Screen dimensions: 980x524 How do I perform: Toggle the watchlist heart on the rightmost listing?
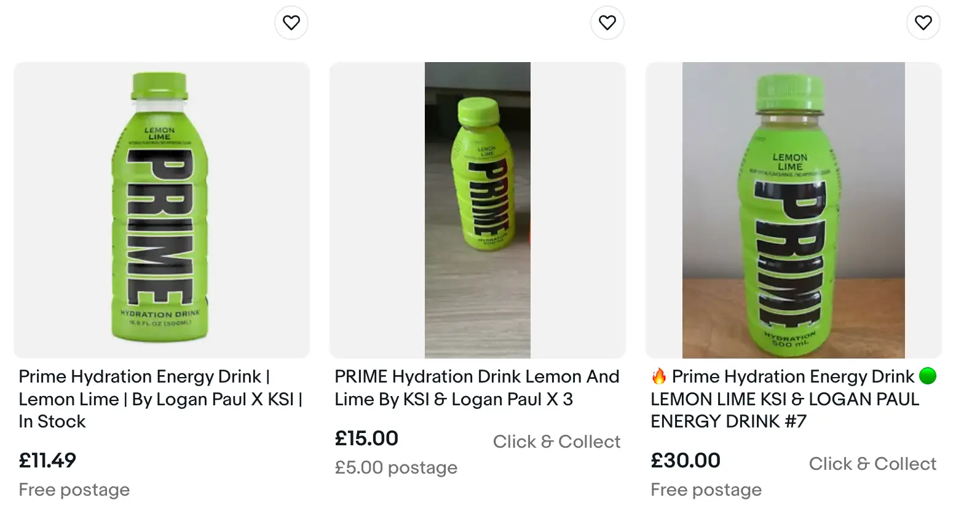(923, 22)
